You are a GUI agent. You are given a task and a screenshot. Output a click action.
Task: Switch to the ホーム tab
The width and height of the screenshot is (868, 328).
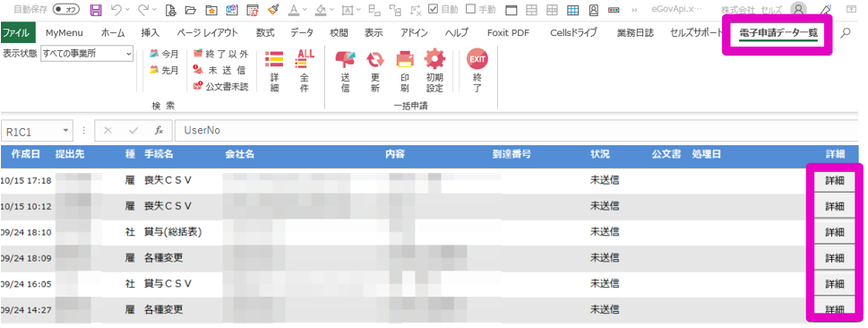113,32
